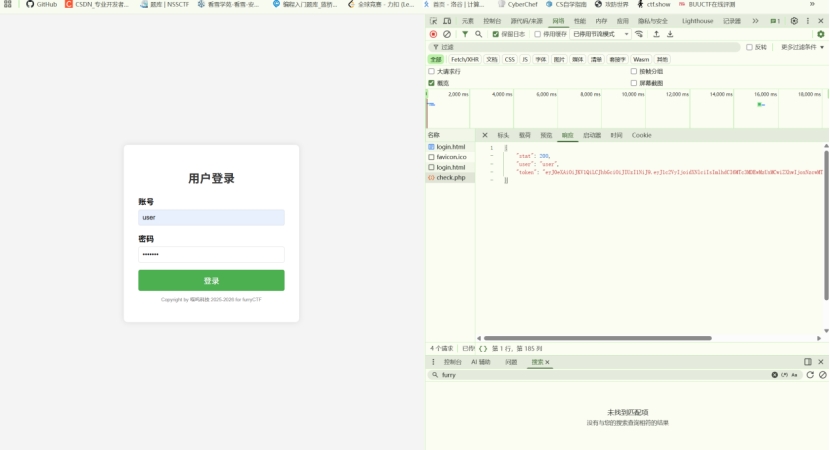Expand 更多过滤条件 dropdown

click(x=802, y=47)
